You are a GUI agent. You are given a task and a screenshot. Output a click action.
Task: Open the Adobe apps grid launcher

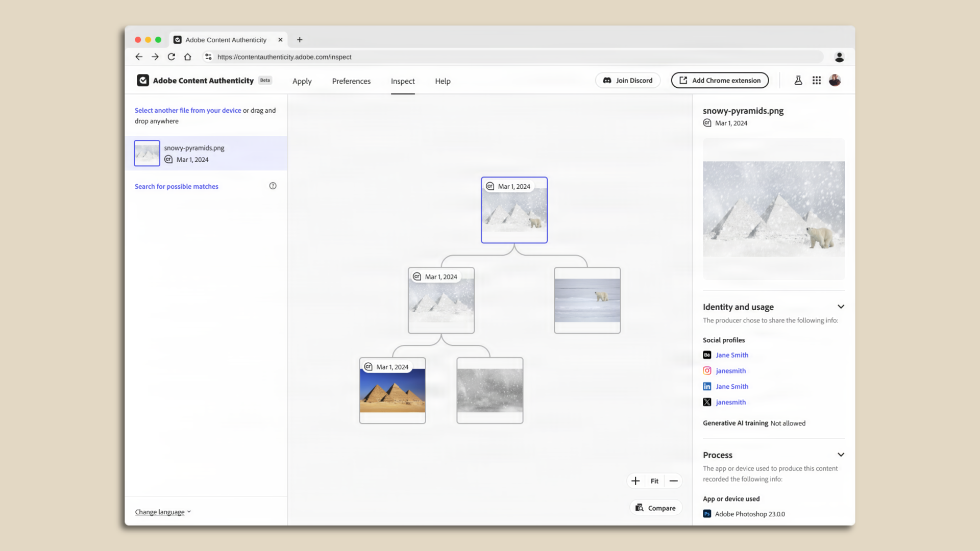(817, 80)
